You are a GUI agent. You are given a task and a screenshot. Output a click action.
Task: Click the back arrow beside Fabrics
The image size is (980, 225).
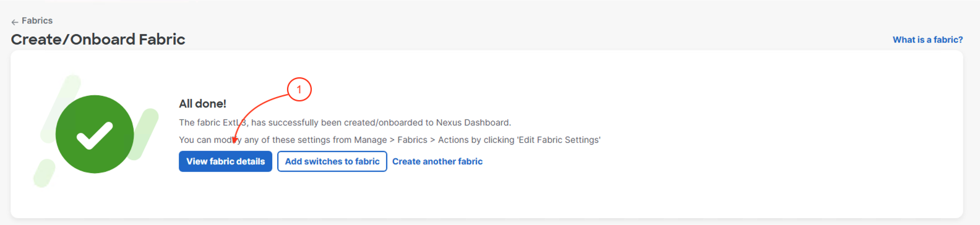tap(15, 22)
